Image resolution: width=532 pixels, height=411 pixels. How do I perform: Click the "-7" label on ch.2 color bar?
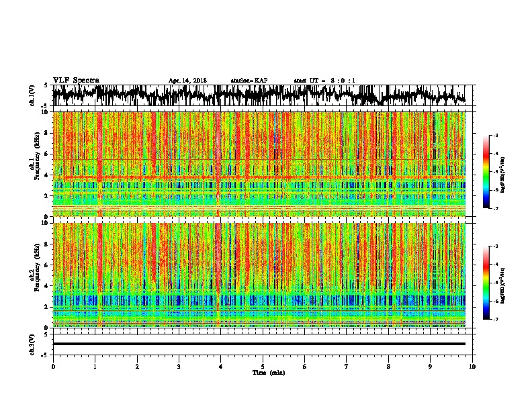[x=496, y=319]
